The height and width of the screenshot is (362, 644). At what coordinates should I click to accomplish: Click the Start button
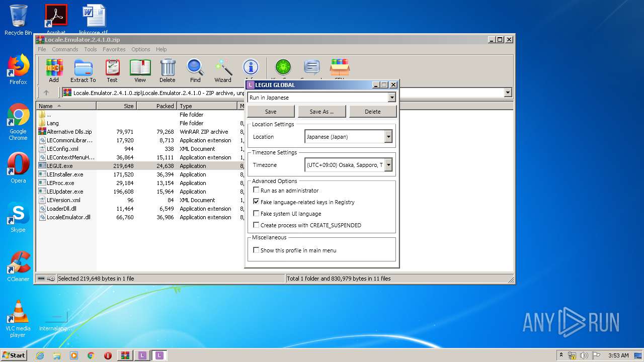(14, 355)
